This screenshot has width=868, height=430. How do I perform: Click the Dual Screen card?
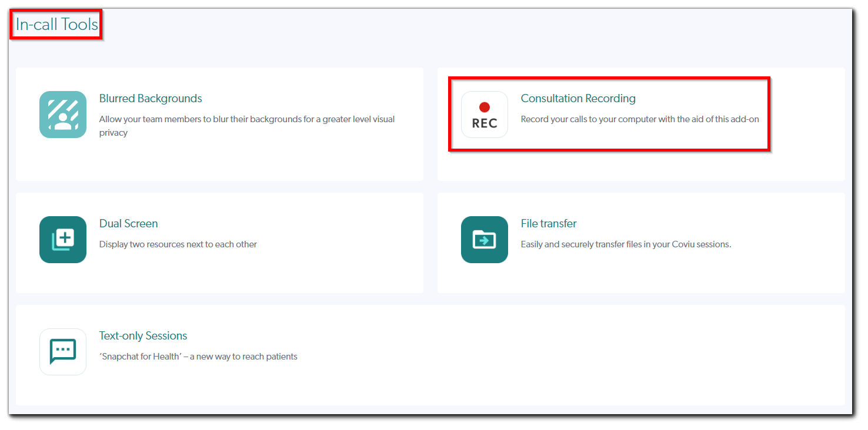219,242
